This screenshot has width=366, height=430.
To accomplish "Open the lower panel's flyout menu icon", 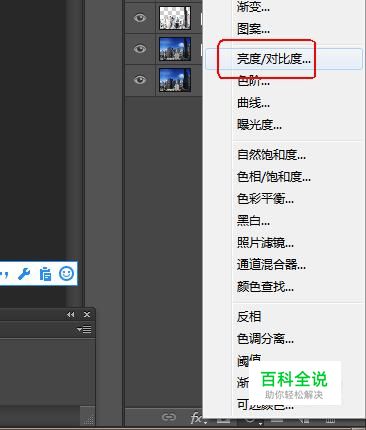I will pyautogui.click(x=84, y=330).
